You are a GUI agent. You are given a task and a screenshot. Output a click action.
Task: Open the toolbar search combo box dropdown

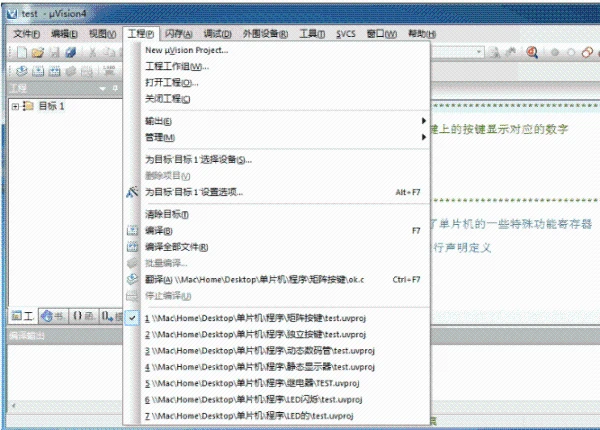tap(479, 52)
